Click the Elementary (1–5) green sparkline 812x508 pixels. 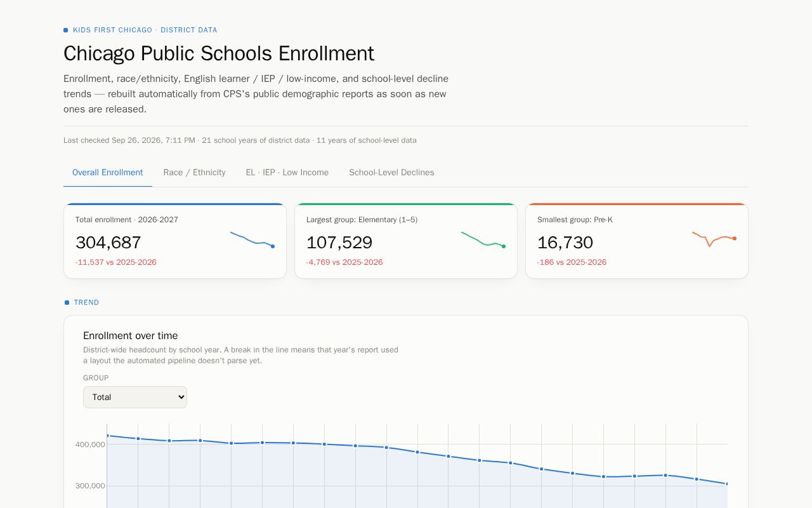point(483,239)
